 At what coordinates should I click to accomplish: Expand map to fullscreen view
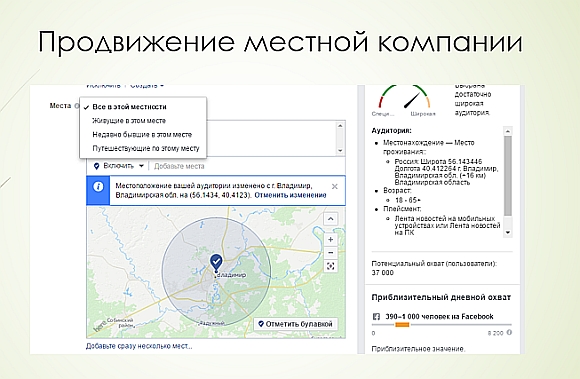[330, 266]
